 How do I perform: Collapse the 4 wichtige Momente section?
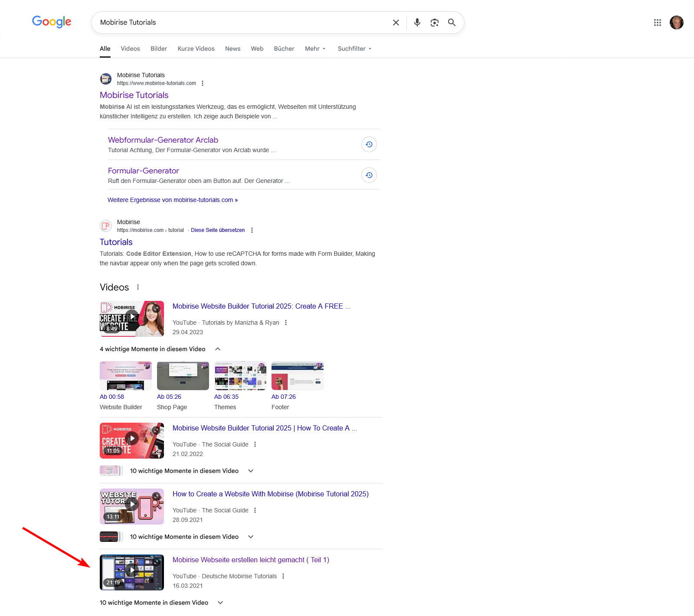[218, 349]
